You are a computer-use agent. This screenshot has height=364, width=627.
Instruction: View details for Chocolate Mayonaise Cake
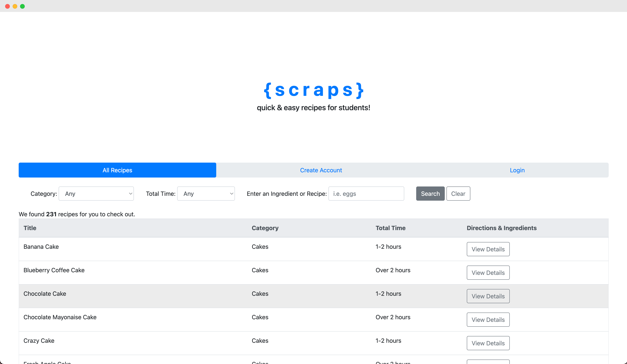point(488,319)
